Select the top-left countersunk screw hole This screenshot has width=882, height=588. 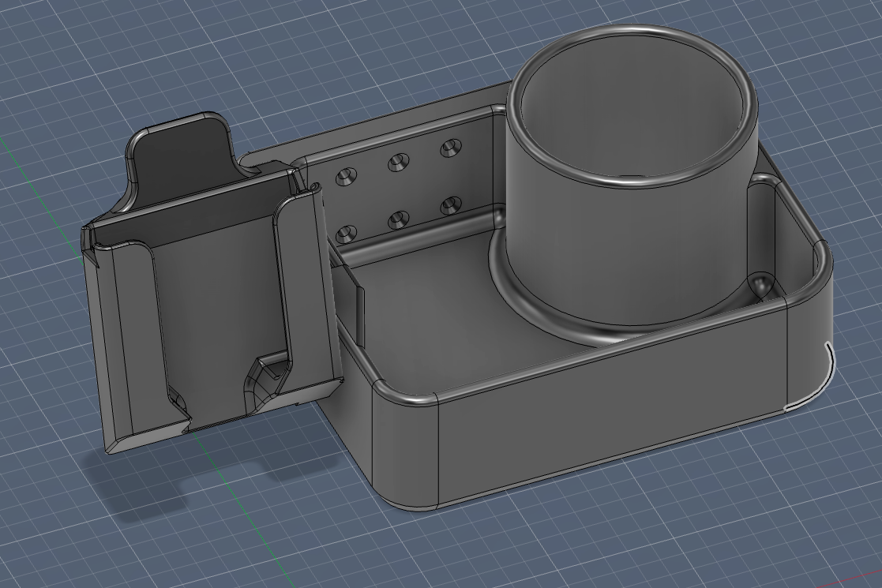[x=347, y=176]
